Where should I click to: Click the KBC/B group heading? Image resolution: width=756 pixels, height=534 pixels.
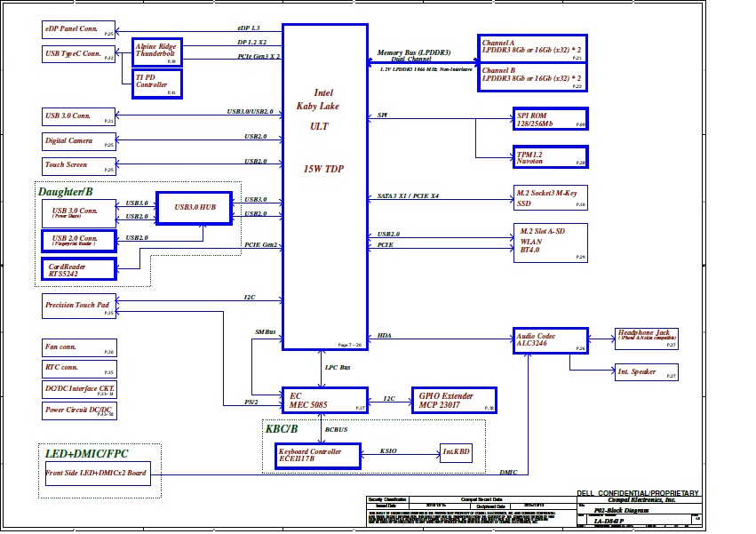[x=282, y=429]
